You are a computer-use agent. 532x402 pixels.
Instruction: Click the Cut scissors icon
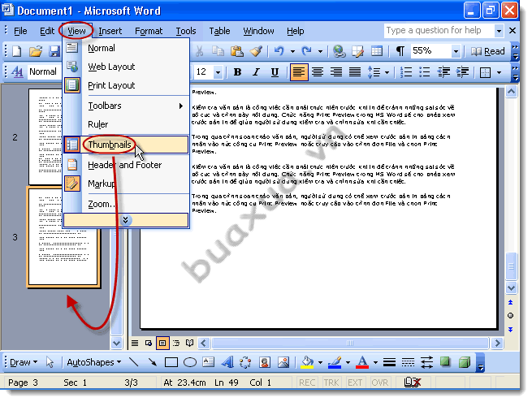coord(200,51)
